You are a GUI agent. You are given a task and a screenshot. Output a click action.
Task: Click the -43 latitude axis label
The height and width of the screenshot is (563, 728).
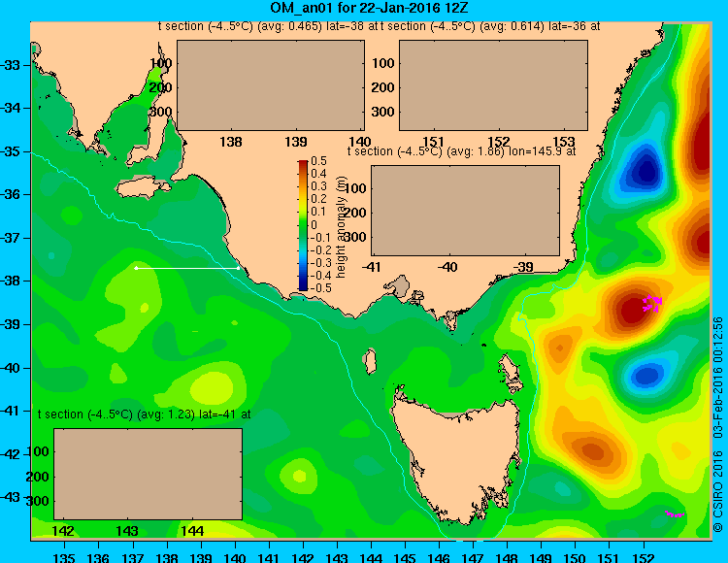click(x=11, y=497)
